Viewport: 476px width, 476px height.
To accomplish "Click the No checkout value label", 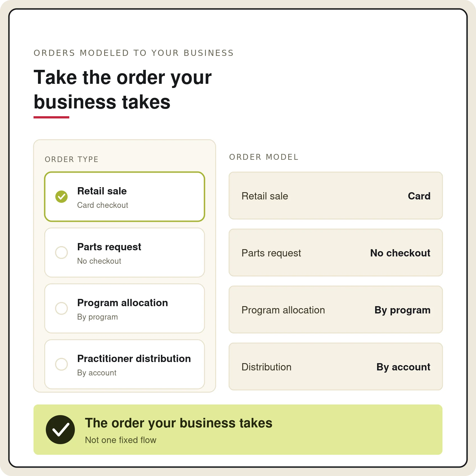I will 400,253.
